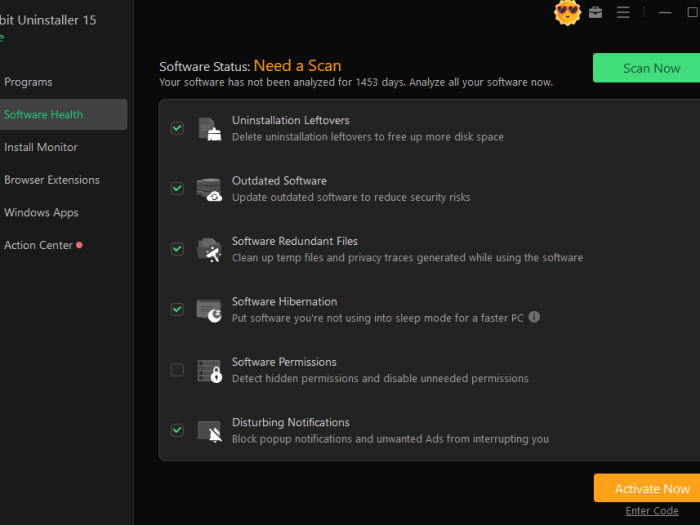Open the Programs section in sidebar
The height and width of the screenshot is (525, 700).
click(28, 82)
